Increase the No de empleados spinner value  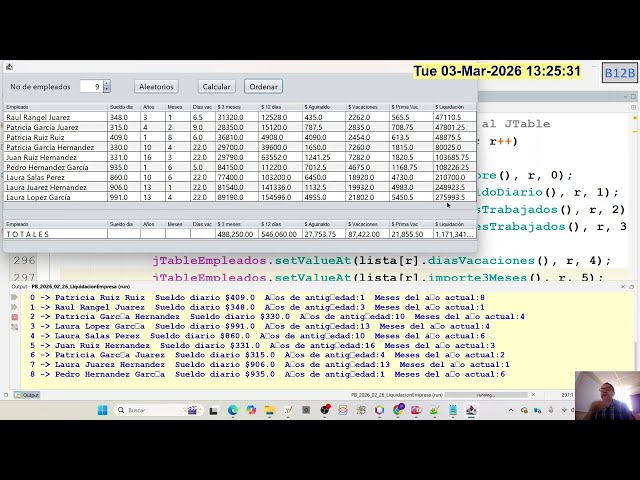[107, 84]
